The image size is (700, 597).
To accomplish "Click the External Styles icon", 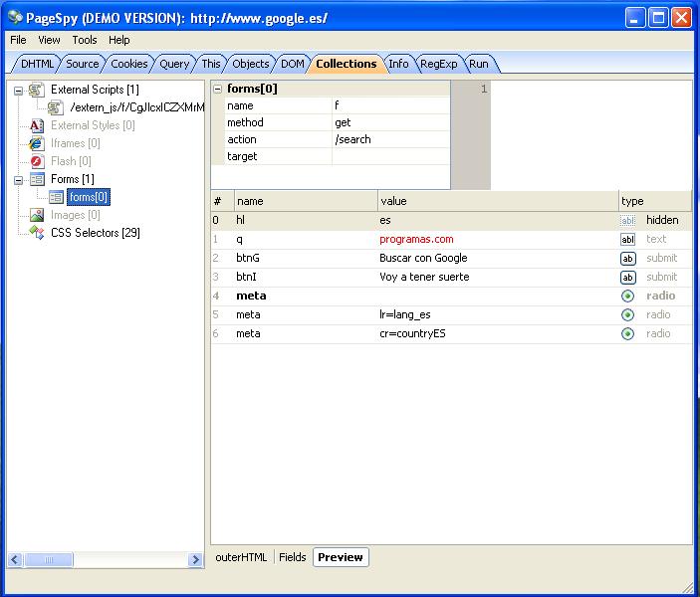I will click(36, 125).
